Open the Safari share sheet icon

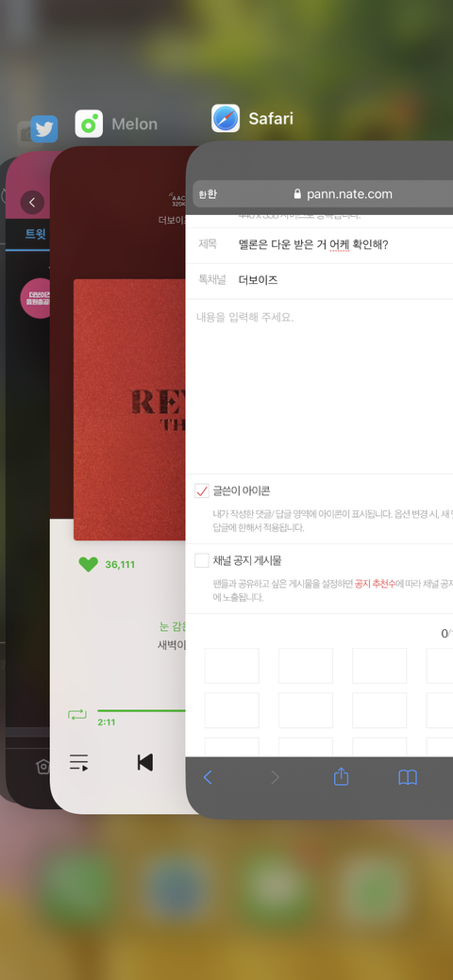(x=341, y=776)
